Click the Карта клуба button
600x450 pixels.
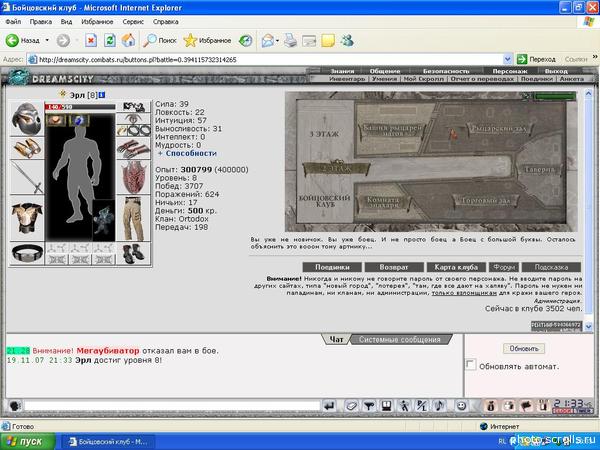click(456, 267)
